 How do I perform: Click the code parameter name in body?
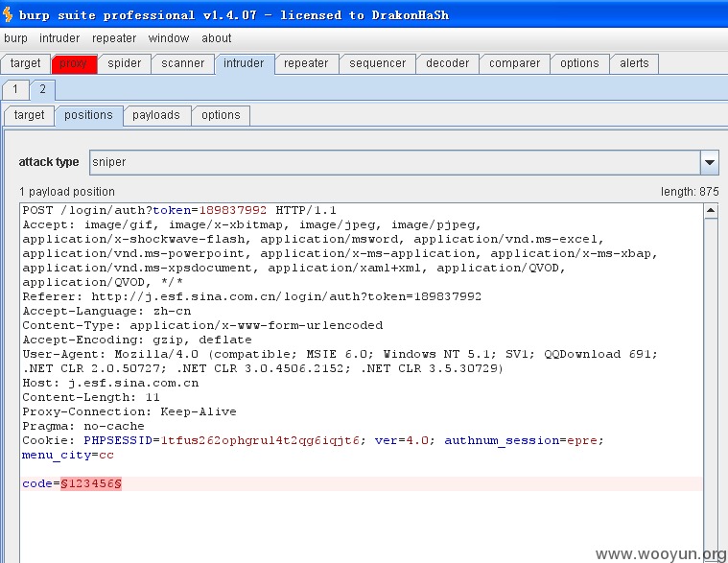37,483
